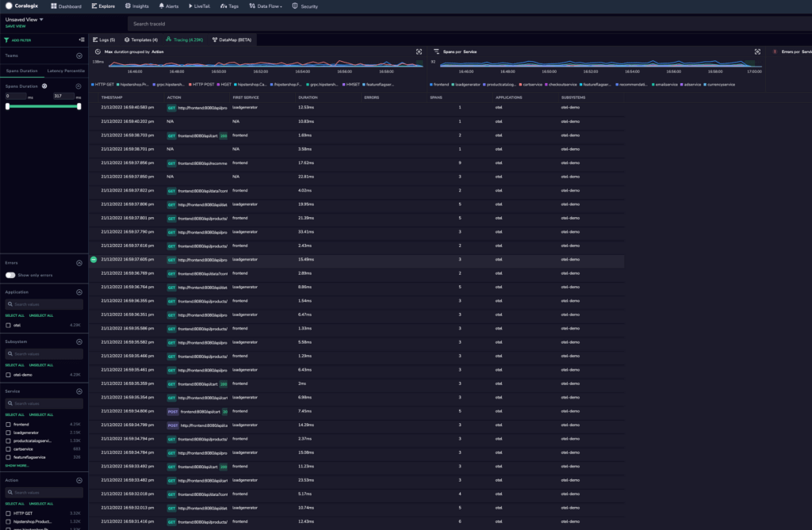
Task: Grab the right handle of duration slider
Action: point(79,106)
